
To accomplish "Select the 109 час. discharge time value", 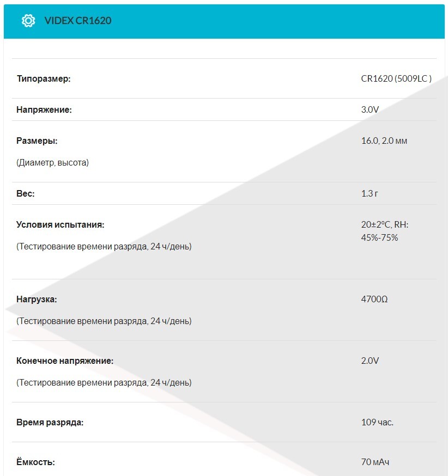I will tap(377, 423).
